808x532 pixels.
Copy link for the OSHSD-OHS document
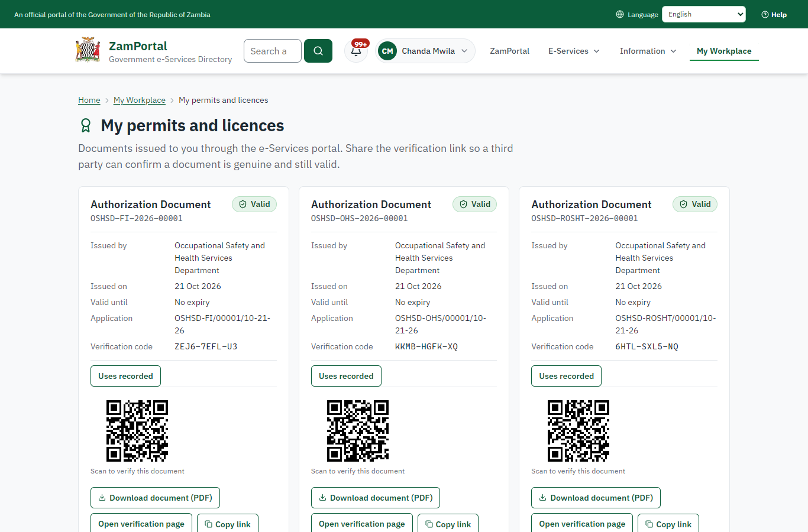[x=448, y=524]
